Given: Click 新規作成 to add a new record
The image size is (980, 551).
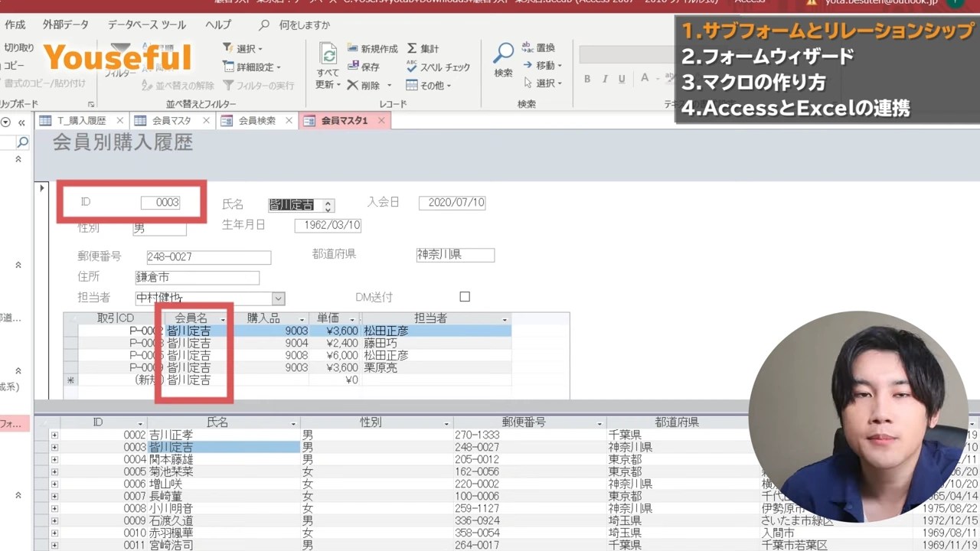Looking at the screenshot, I should [372, 48].
